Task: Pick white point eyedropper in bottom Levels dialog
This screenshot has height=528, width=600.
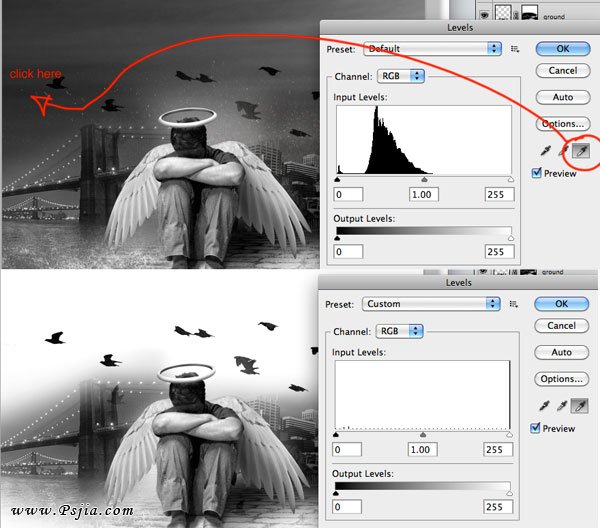Action: [x=579, y=406]
